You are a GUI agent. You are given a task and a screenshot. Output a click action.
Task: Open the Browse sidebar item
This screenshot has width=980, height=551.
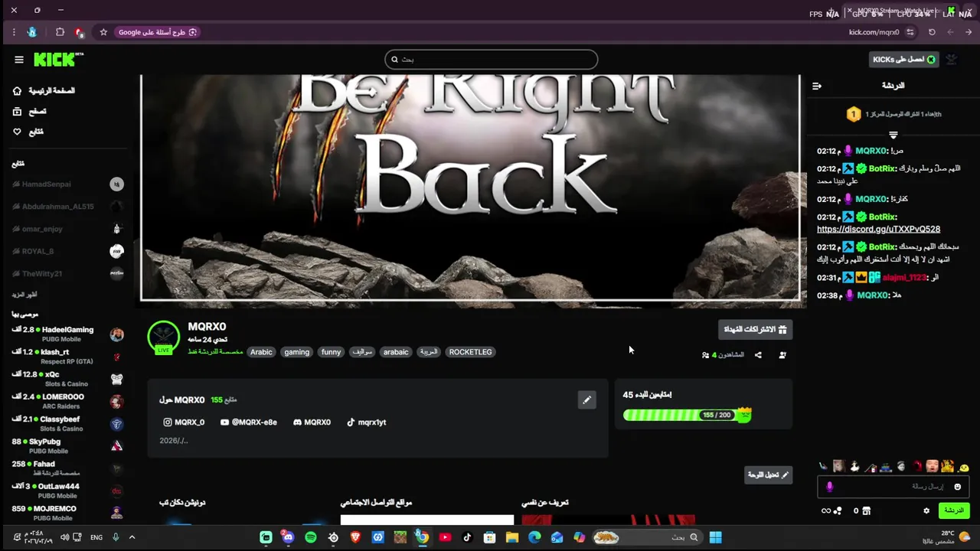click(30, 111)
